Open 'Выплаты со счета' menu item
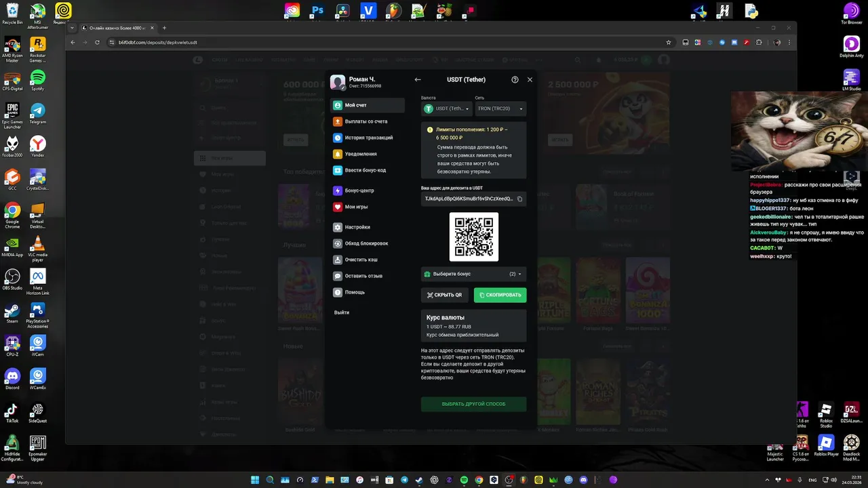Image resolution: width=868 pixels, height=488 pixels. point(367,121)
